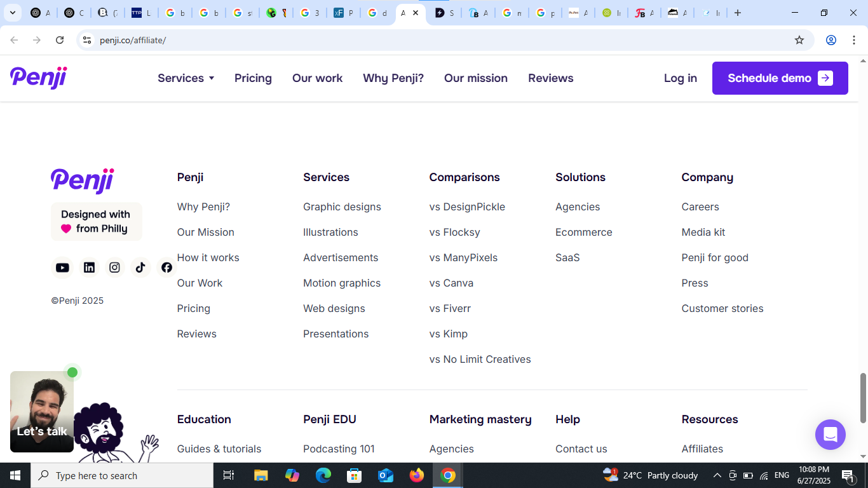Screen dimensions: 868x488
Task: Open the YouTube social icon in footer
Action: 62,268
